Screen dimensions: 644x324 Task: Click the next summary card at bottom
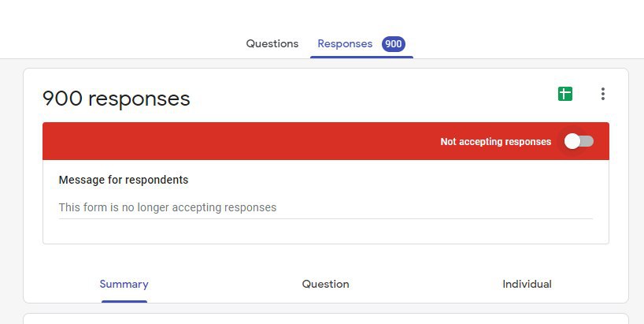[x=326, y=318]
